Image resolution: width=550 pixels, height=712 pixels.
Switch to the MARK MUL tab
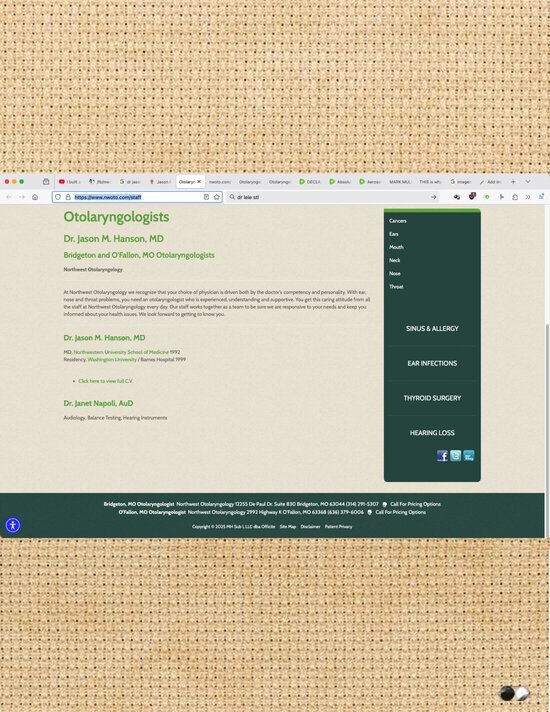pyautogui.click(x=400, y=182)
